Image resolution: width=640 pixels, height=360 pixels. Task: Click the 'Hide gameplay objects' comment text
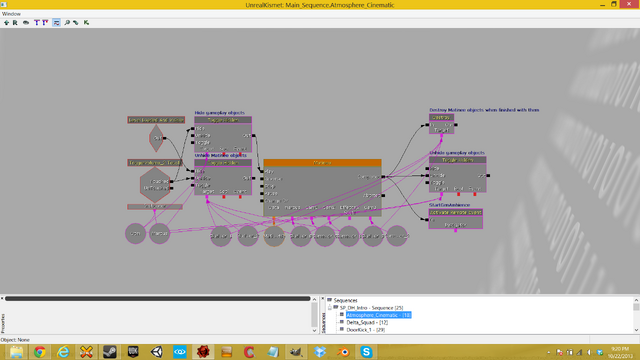220,113
